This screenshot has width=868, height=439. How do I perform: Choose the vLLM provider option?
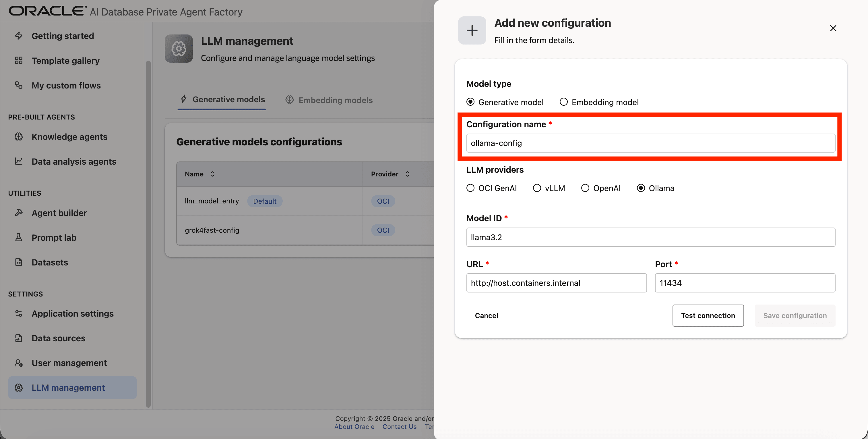tap(536, 188)
